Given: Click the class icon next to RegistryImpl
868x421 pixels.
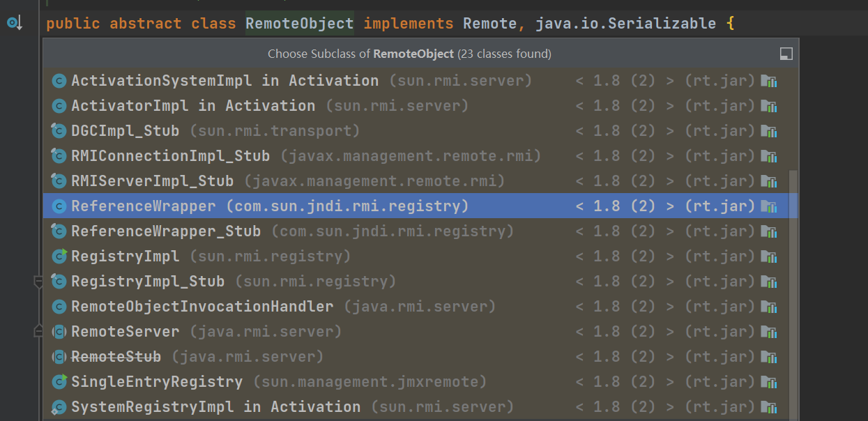Looking at the screenshot, I should 59,257.
